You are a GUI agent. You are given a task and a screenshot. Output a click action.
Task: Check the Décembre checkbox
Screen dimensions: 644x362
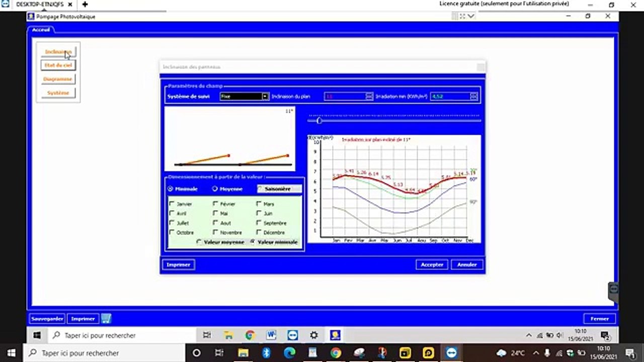tap(259, 232)
